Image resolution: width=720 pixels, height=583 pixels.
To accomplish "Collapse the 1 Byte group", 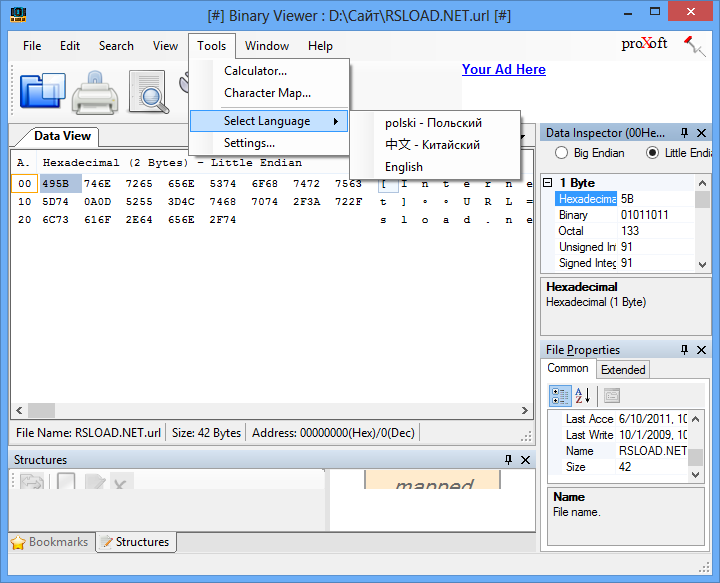I will (547, 183).
